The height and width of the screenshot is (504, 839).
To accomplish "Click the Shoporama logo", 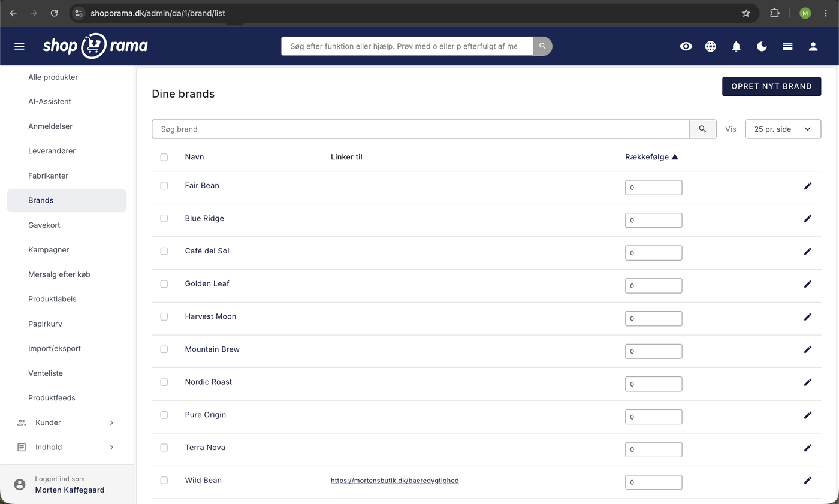I will click(x=95, y=46).
